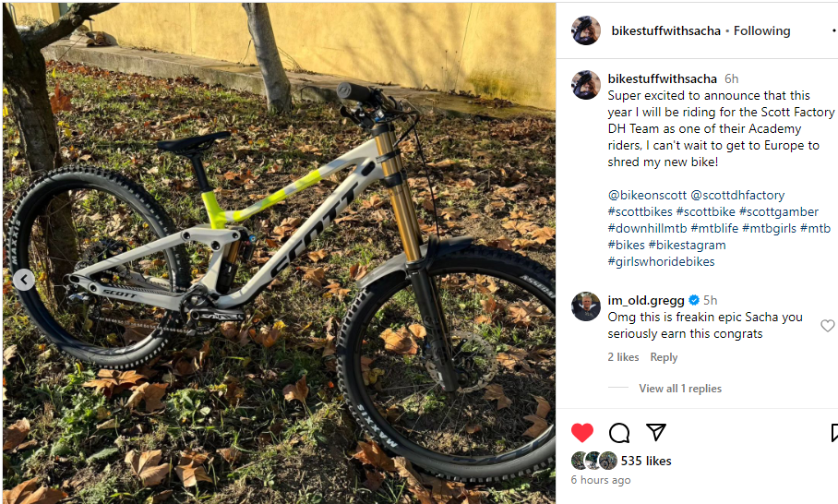This screenshot has height=504, width=838.
Task: Open the Following status menu
Action: pos(761,31)
